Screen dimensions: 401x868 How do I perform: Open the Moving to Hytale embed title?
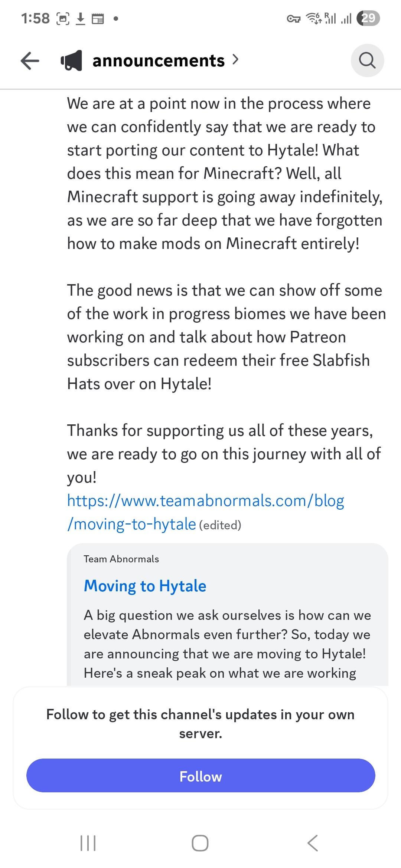point(145,586)
